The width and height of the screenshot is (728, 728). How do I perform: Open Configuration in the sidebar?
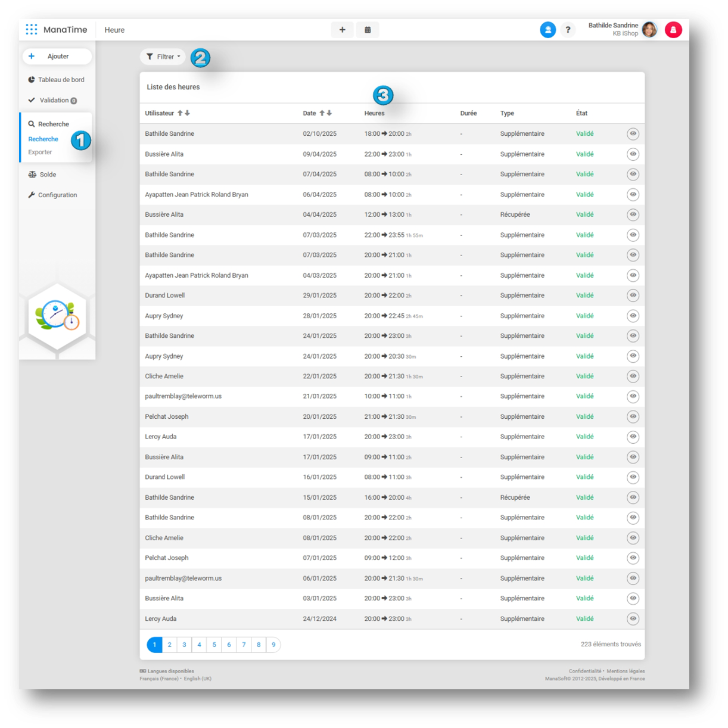click(57, 195)
